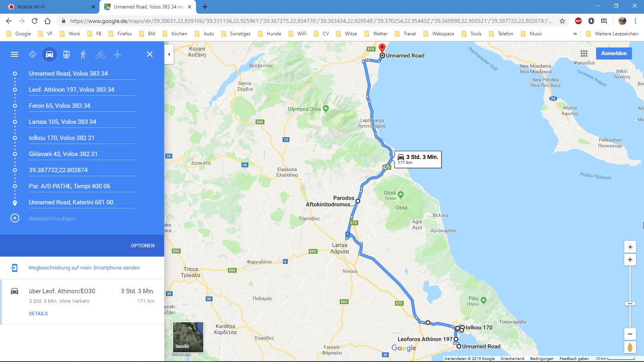This screenshot has height=362, width=644.
Task: Edit waypoint Larisis 105, Volos
Action: (x=82, y=121)
